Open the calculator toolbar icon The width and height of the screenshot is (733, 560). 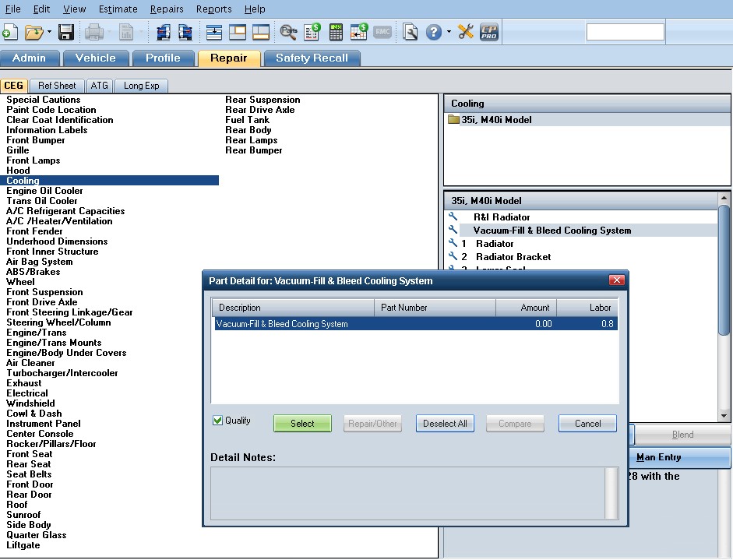336,32
